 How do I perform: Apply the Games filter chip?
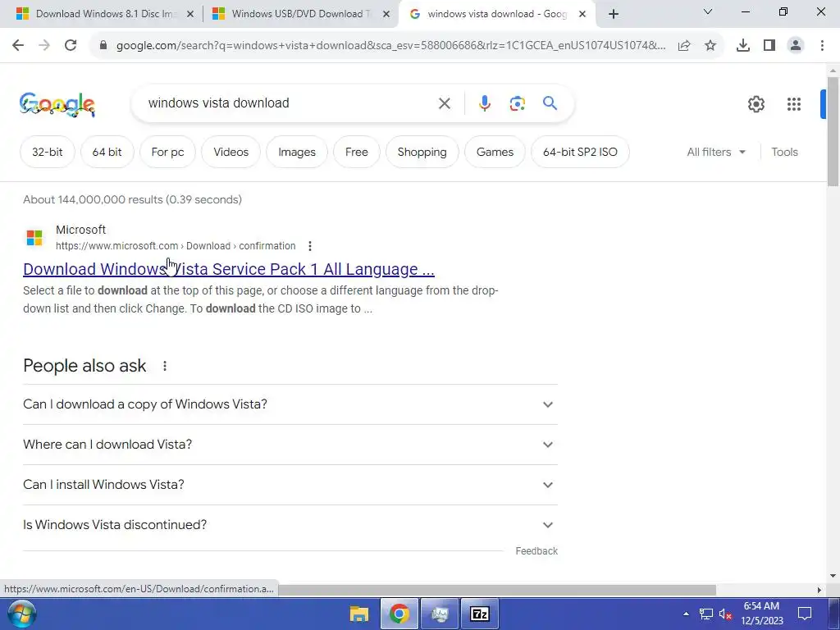(x=495, y=152)
